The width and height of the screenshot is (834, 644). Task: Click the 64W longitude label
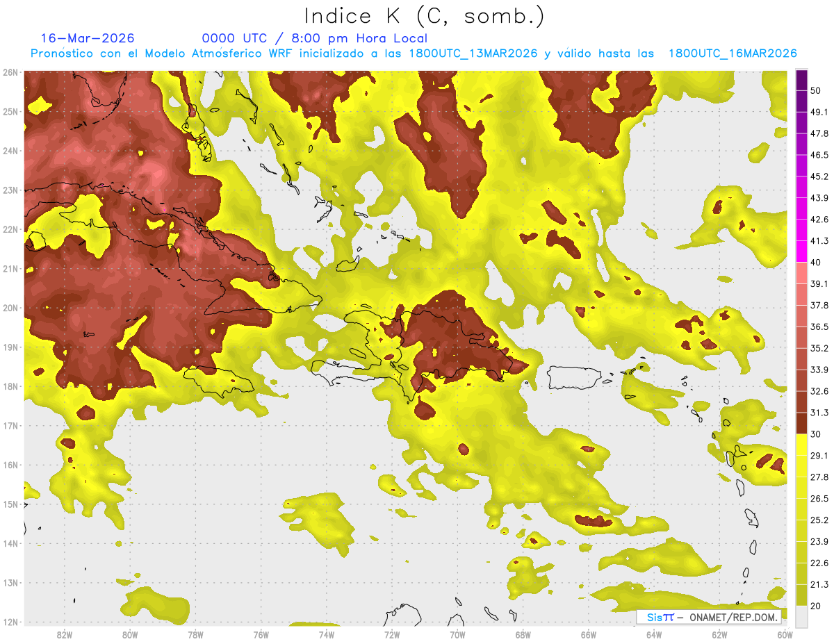[654, 634]
